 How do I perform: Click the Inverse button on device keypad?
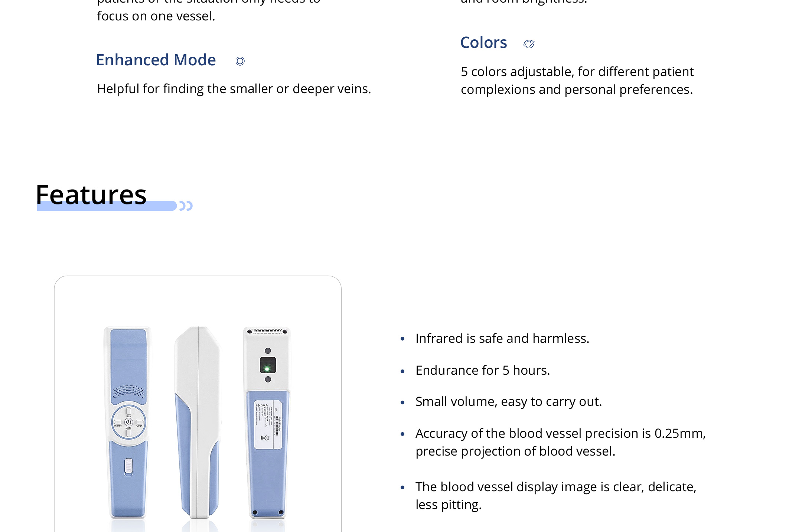tap(118, 423)
